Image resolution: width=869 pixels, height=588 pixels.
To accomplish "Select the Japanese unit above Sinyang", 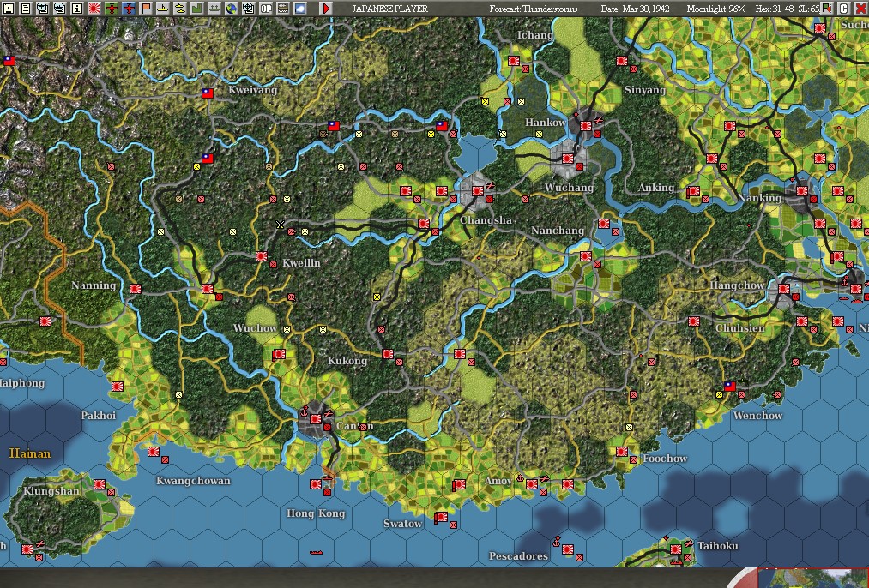I will (x=622, y=61).
